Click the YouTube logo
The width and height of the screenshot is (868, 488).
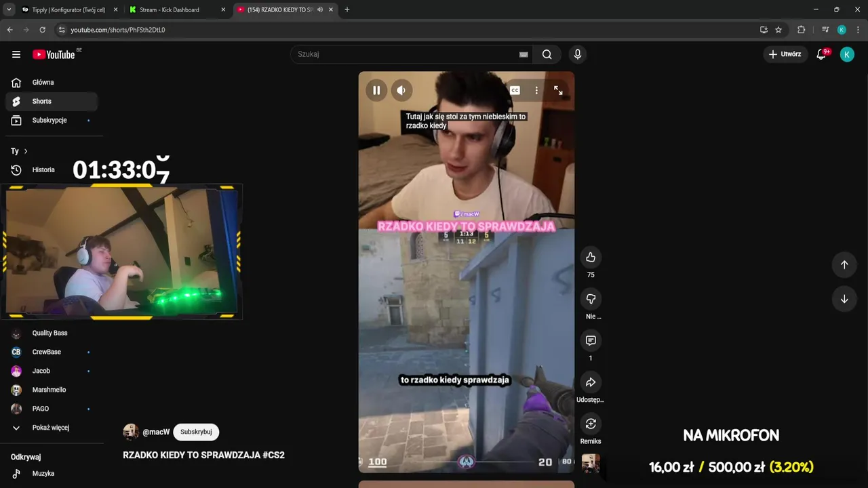point(54,54)
